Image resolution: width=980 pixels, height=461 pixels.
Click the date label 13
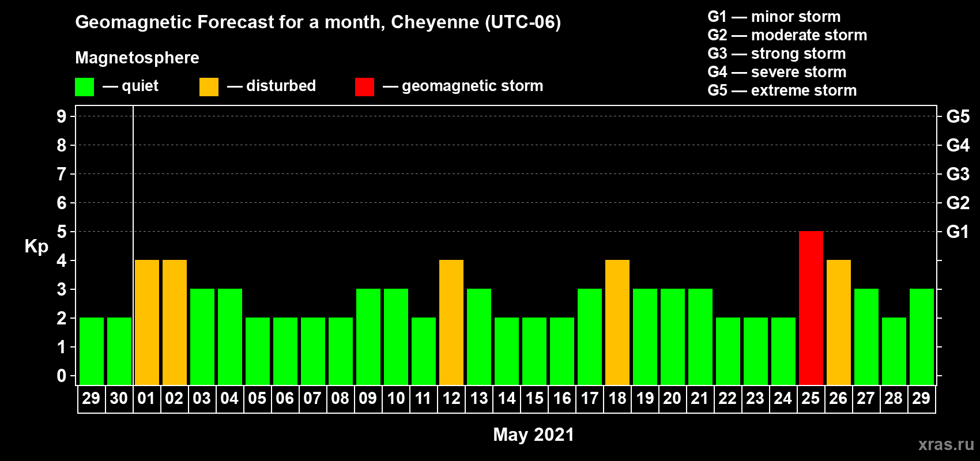(478, 398)
